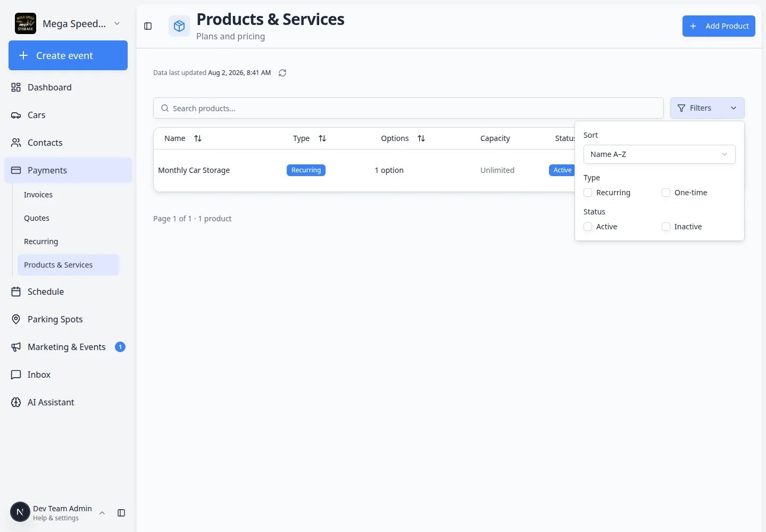Toggle sidebar using bottom panel icon
Viewport: 766px width, 532px height.
[121, 513]
